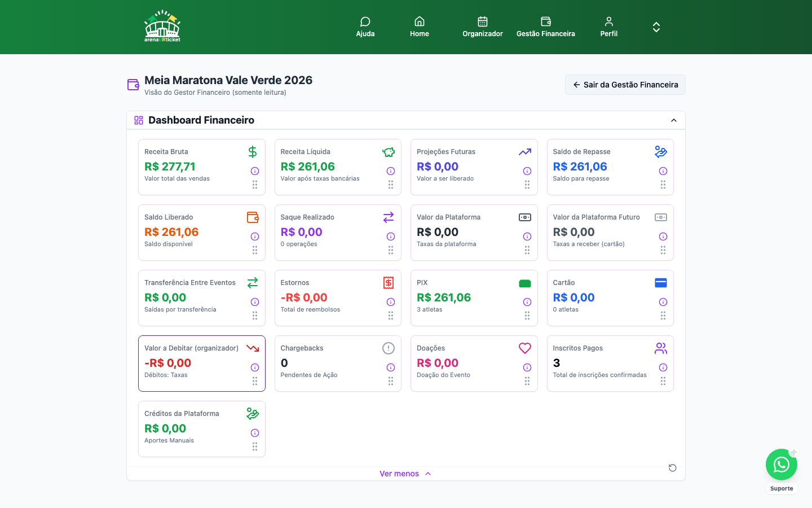
Task: Click the hand-coins icon on Saldo de Repasse
Action: 661,152
